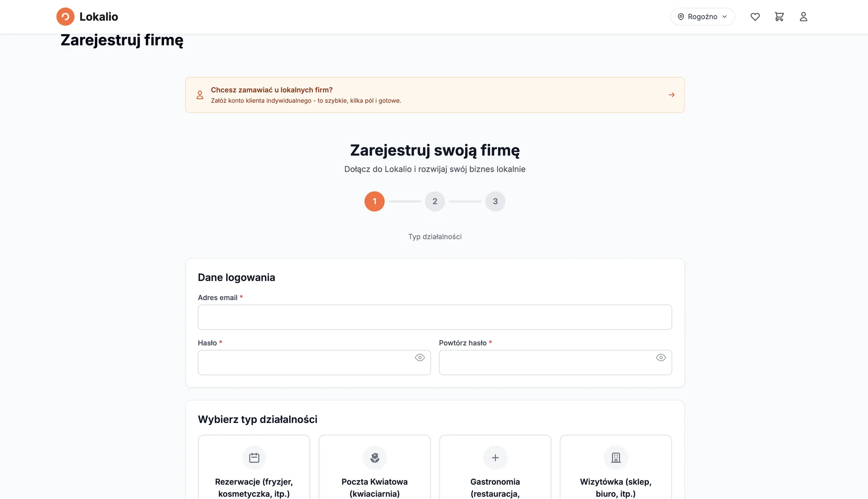Select step 3 in the registration stepper
868x499 pixels.
pyautogui.click(x=495, y=201)
